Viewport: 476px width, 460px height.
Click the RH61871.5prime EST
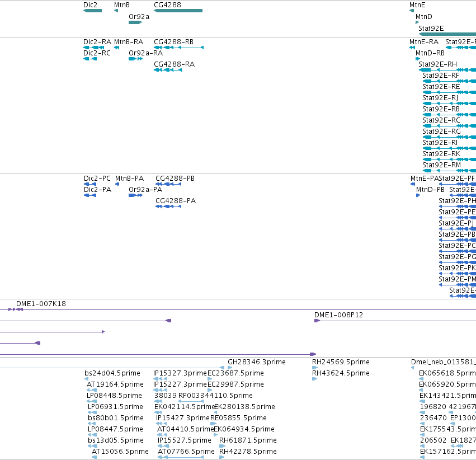pyautogui.click(x=222, y=446)
